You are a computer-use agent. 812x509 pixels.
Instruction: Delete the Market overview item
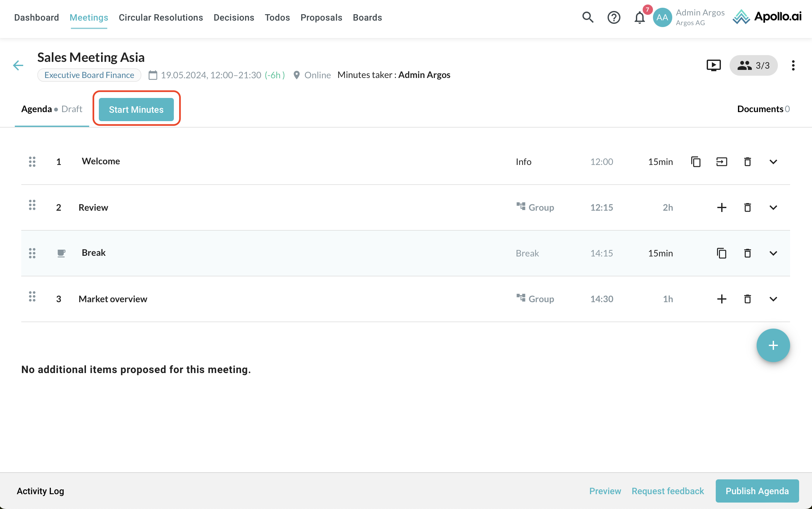tap(747, 299)
